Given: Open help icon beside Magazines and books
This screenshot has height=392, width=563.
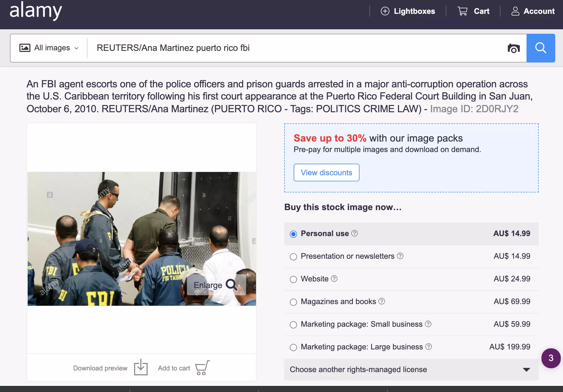Looking at the screenshot, I should pos(382,301).
